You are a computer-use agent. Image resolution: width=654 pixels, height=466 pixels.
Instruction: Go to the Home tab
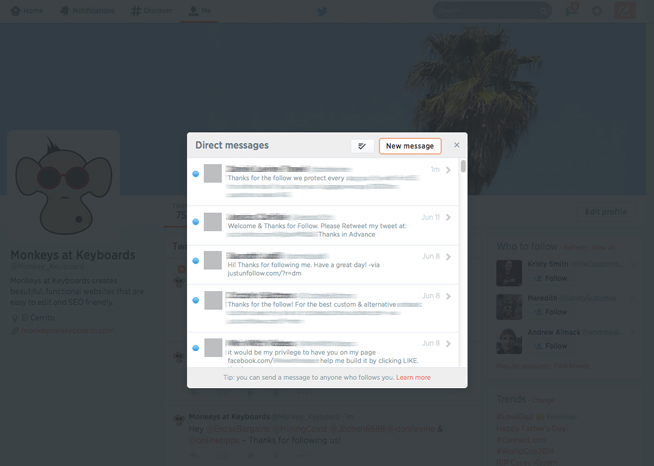click(x=27, y=10)
